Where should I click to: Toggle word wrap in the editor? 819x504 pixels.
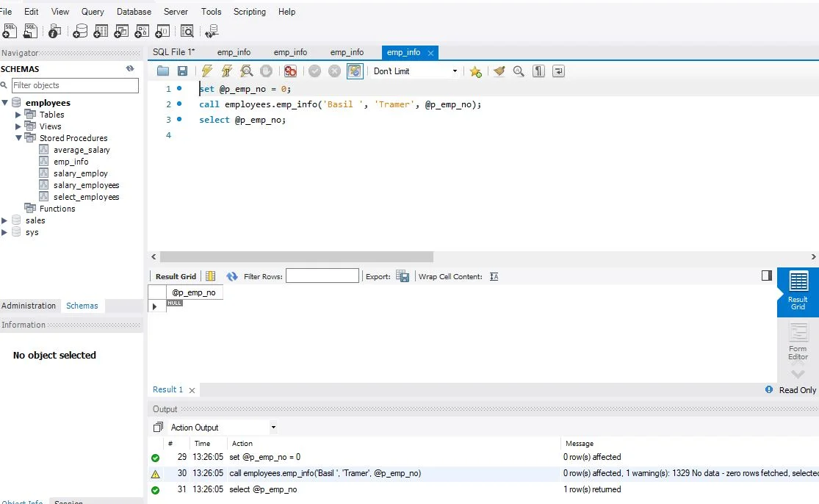[559, 71]
